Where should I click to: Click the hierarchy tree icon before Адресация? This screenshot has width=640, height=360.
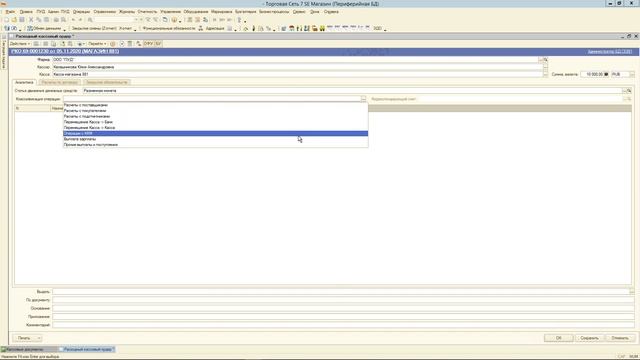point(200,29)
